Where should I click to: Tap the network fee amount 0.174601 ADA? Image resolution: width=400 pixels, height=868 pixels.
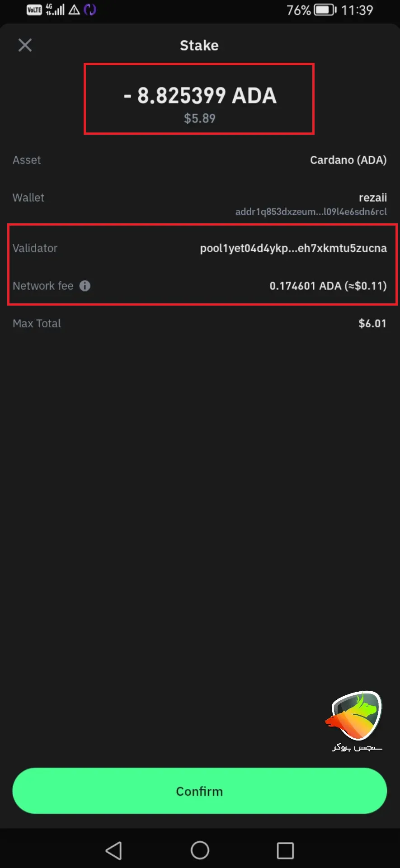328,286
